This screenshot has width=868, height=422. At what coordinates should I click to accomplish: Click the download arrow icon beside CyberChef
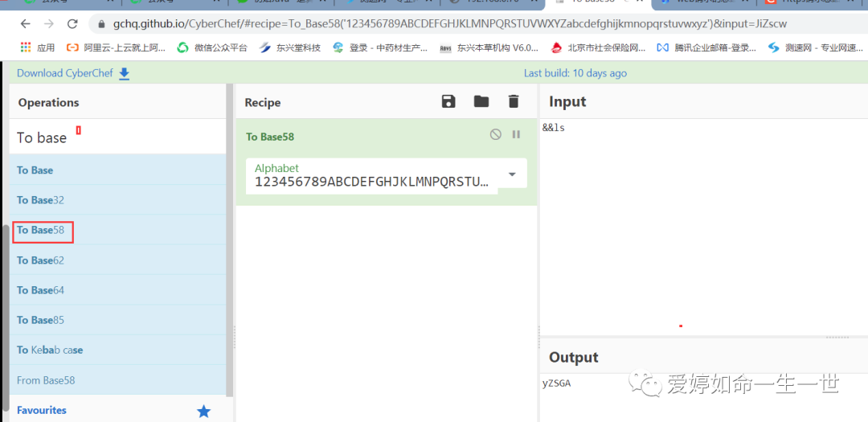tap(125, 74)
